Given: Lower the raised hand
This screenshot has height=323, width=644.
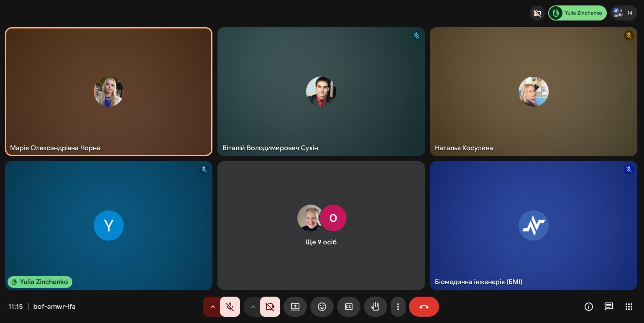Looking at the screenshot, I should (x=376, y=307).
